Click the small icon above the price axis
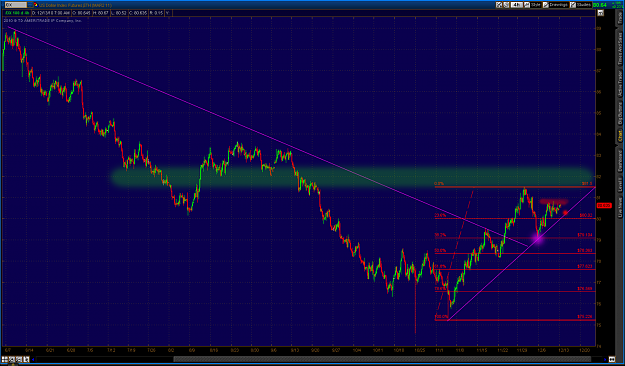The height and width of the screenshot is (366, 625). point(601,13)
